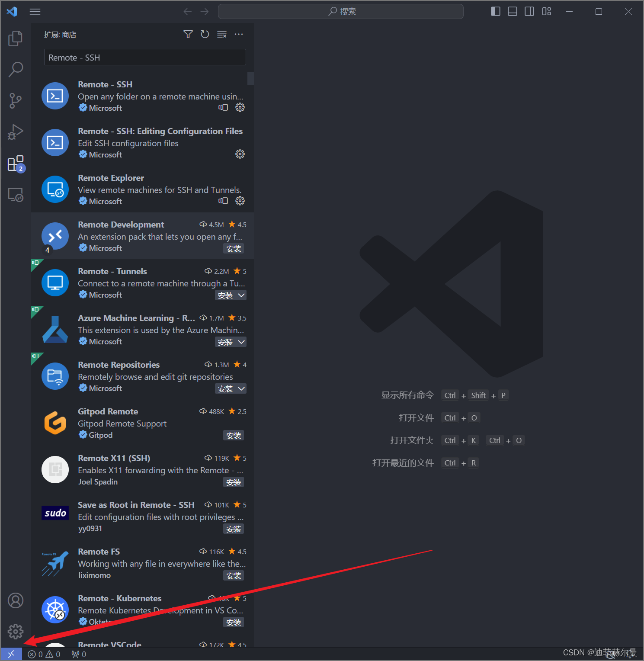Open the customize layout button
Image resolution: width=644 pixels, height=661 pixels.
[x=547, y=12]
